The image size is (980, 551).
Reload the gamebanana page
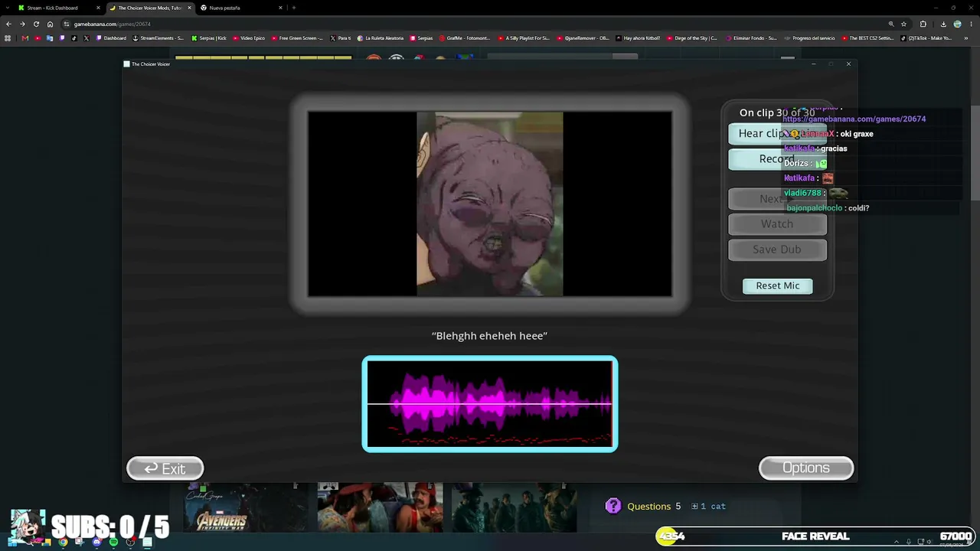click(36, 24)
